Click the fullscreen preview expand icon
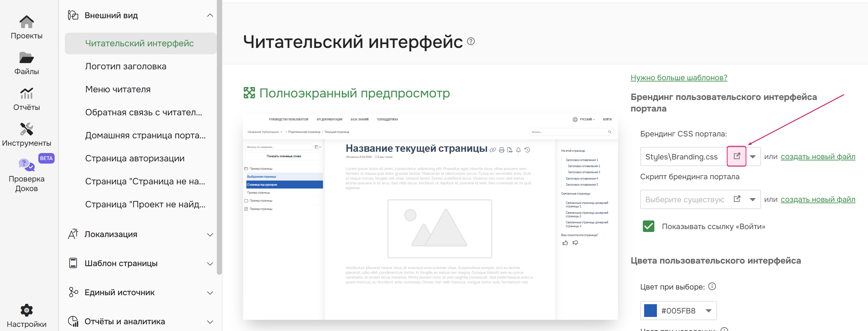The image size is (868, 331). (249, 93)
